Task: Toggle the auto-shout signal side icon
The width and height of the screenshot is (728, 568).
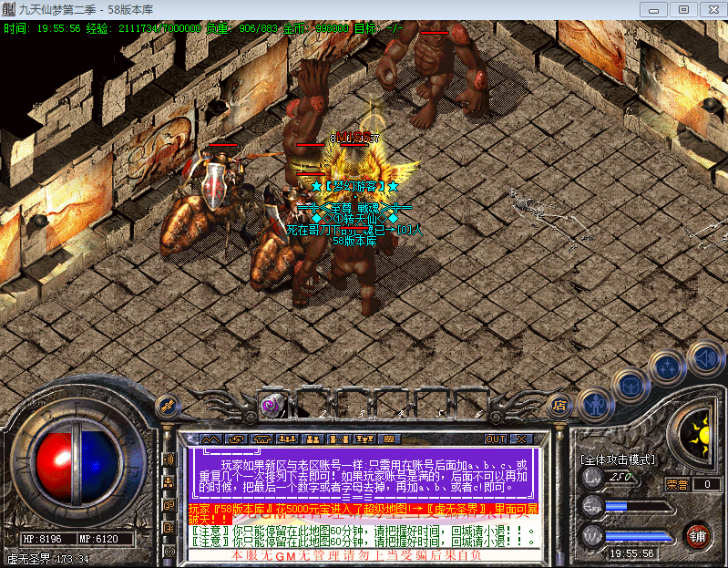Action: point(169,551)
